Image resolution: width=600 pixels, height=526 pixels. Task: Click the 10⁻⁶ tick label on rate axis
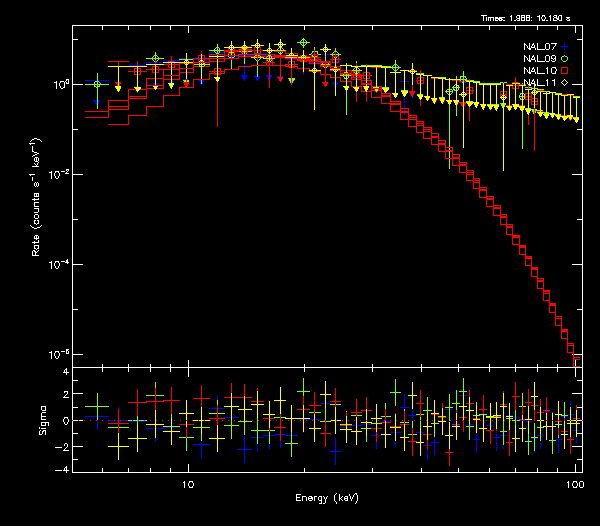pyautogui.click(x=62, y=354)
